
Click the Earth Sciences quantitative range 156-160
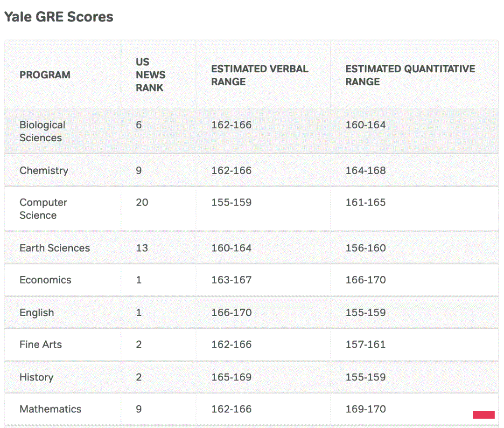[365, 248]
